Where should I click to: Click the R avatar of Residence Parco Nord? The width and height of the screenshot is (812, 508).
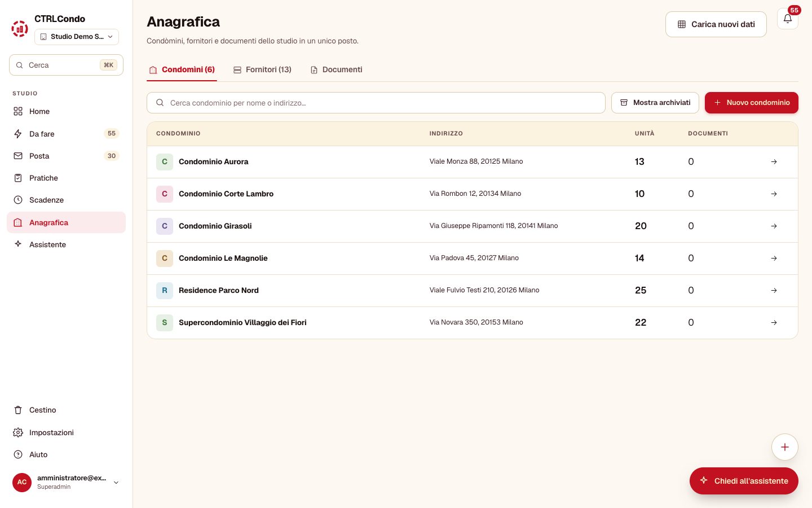pos(165,290)
